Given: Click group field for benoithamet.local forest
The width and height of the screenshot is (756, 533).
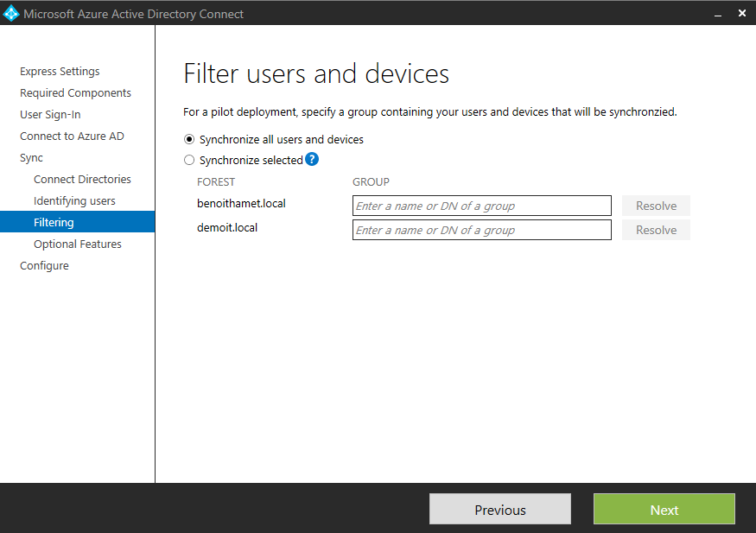Looking at the screenshot, I should tap(481, 206).
